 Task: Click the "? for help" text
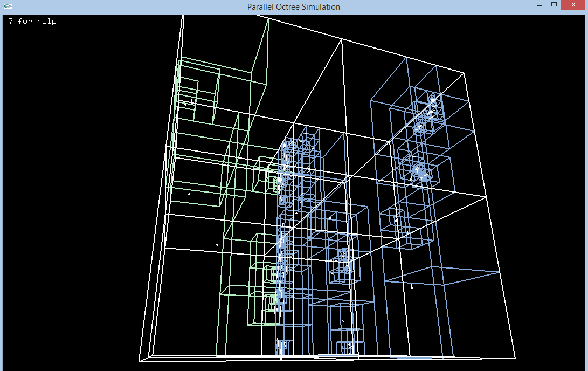pyautogui.click(x=32, y=22)
